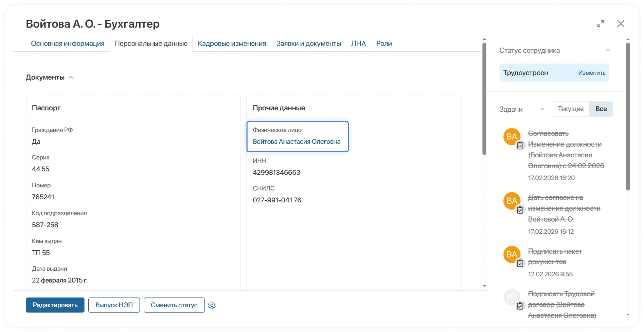Image resolution: width=644 pixels, height=332 pixels.
Task: Open Войтова Анастасия Олеговна person link
Action: tap(296, 142)
